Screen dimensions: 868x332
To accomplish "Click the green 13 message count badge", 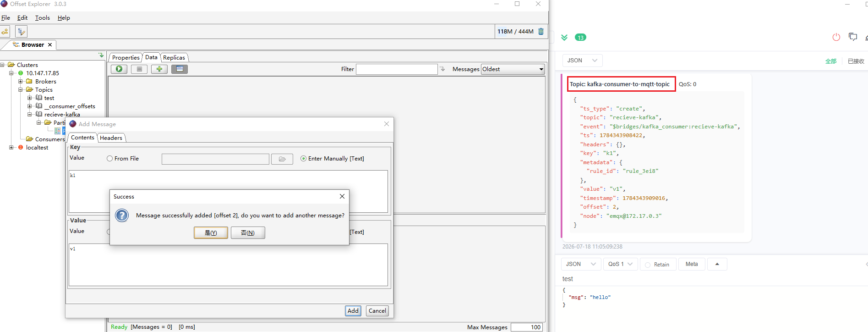I will pos(580,38).
